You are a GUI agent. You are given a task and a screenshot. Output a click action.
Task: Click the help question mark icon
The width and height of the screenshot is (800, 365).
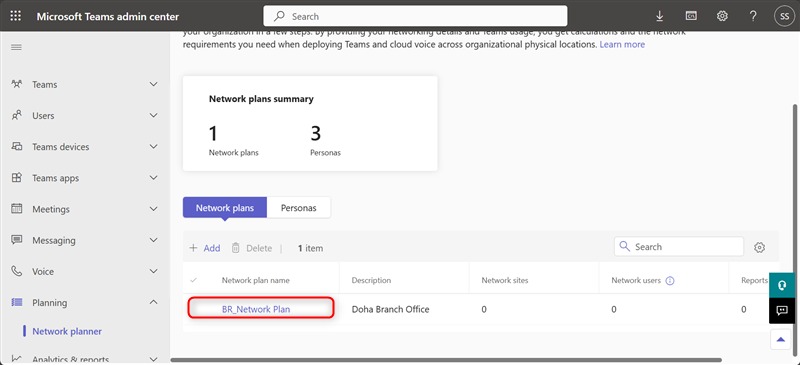(x=753, y=16)
